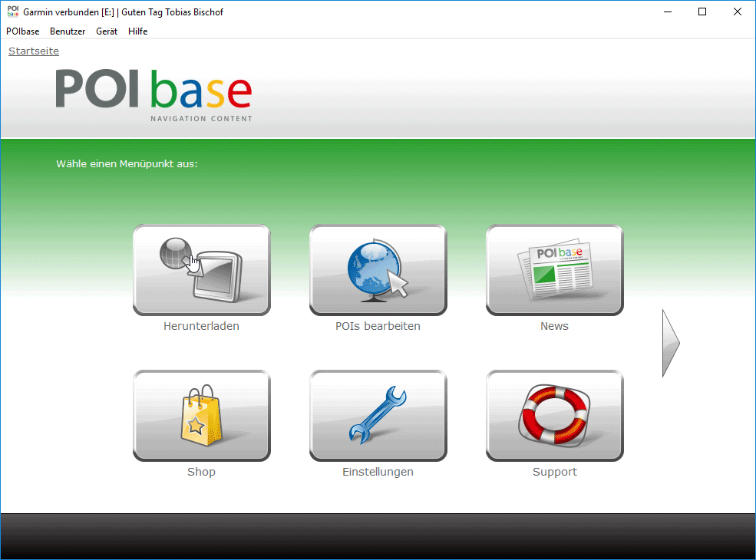Open Support via the lifebuoy icon
Viewport: 756px width, 560px height.
coord(554,415)
